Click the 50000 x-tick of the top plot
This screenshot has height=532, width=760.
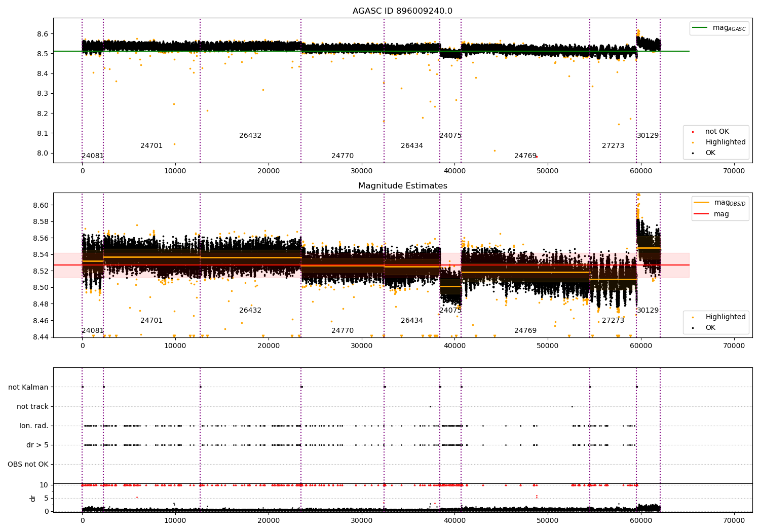[x=548, y=171]
